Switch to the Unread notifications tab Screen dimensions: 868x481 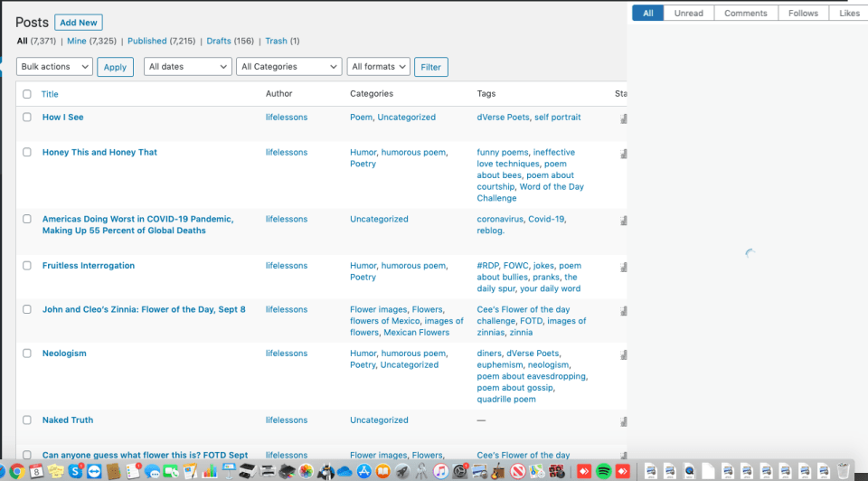click(x=689, y=14)
